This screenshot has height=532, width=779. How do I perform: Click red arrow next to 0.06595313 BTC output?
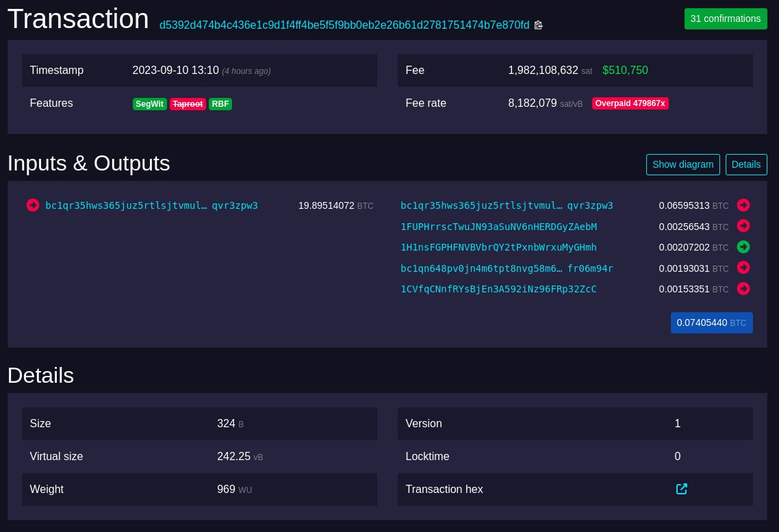(743, 205)
